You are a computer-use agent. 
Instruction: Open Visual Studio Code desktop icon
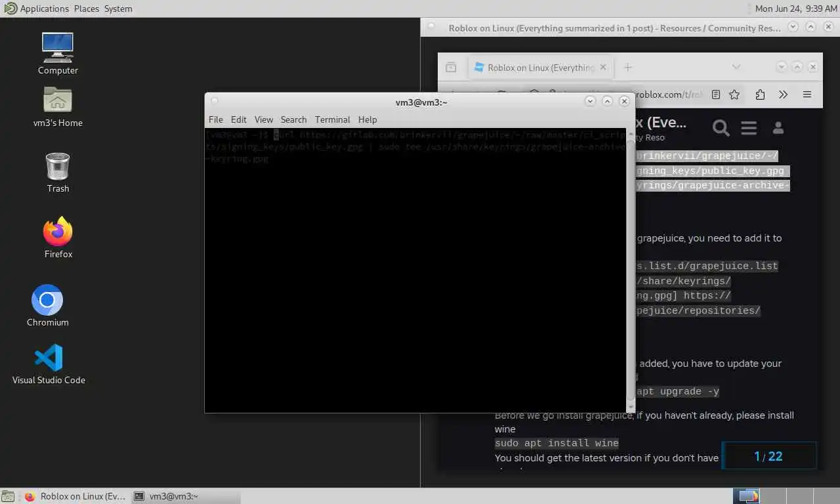(x=49, y=364)
